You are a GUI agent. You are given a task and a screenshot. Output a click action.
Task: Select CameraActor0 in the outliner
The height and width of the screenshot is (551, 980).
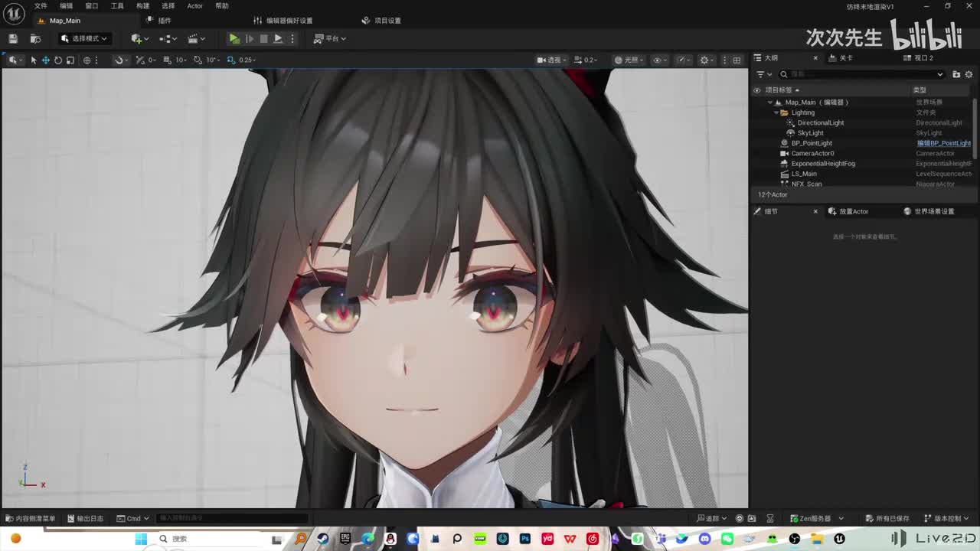point(812,154)
